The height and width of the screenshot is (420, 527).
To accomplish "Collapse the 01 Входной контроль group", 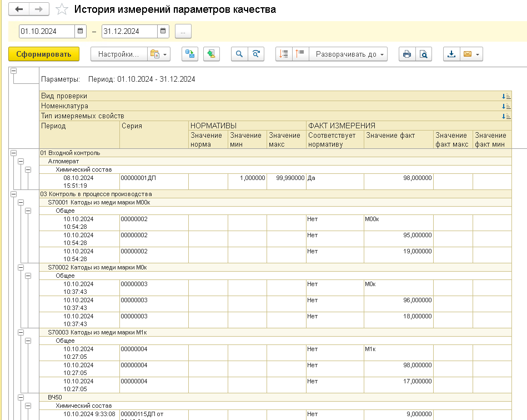I will [13, 153].
